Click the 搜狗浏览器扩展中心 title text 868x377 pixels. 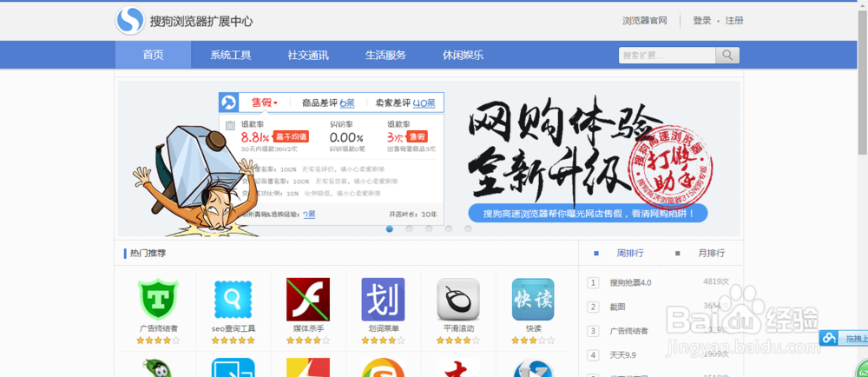pos(201,22)
